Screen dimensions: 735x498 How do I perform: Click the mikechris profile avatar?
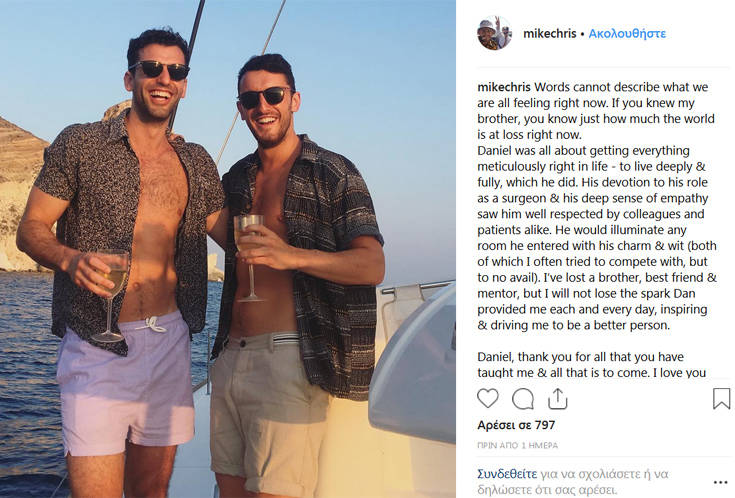tap(494, 33)
